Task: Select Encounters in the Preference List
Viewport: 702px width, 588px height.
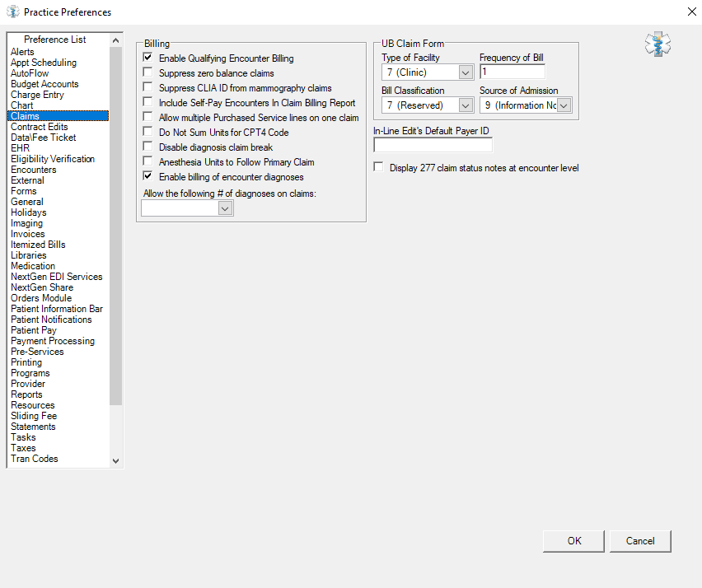Action: [x=34, y=170]
